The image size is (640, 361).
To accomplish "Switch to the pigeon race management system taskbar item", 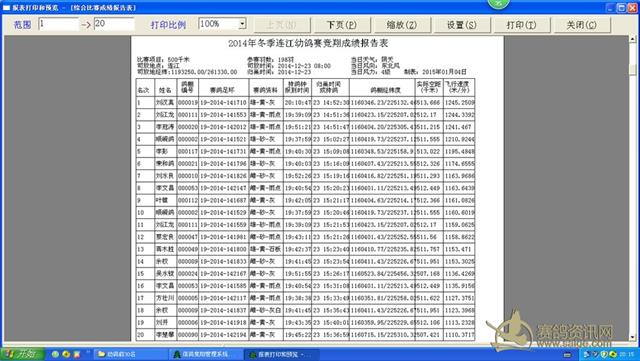I will pos(206,354).
